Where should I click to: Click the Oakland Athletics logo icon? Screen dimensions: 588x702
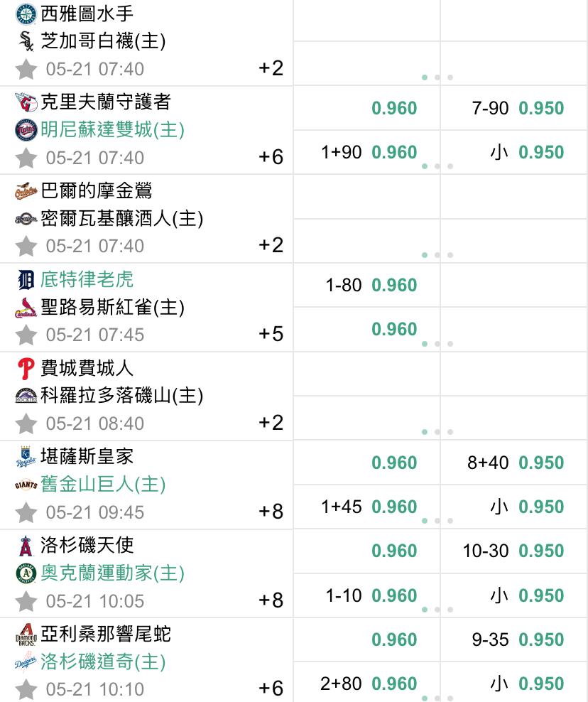26,573
